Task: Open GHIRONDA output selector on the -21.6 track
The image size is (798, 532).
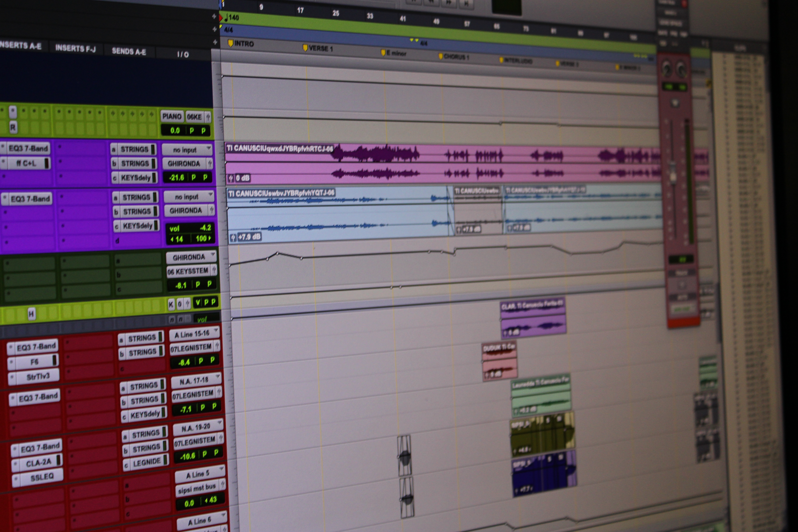Action: coord(185,163)
